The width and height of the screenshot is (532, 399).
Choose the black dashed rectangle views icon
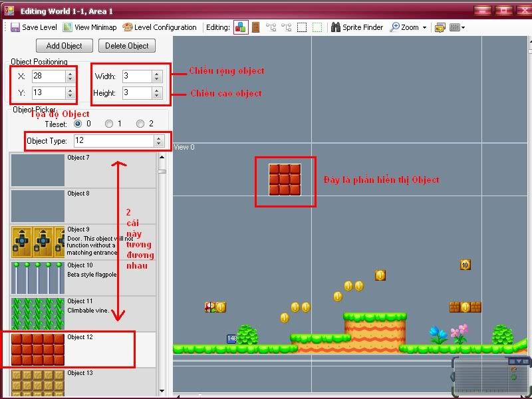point(302,27)
